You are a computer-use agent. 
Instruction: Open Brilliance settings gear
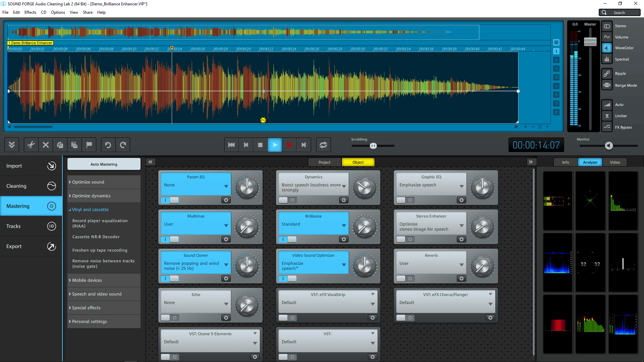tap(344, 239)
